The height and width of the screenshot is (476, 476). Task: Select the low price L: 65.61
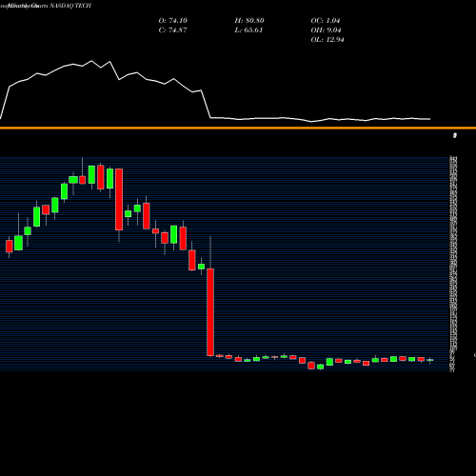pos(248,30)
